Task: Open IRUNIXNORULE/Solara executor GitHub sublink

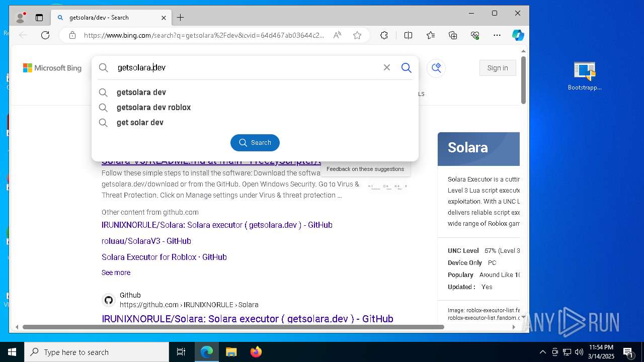Action: tap(217, 225)
